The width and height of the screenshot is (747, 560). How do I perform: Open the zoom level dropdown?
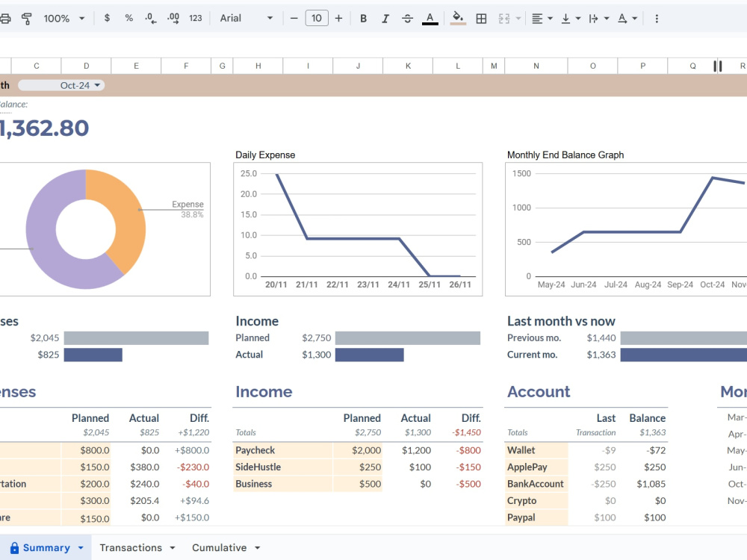[x=63, y=18]
